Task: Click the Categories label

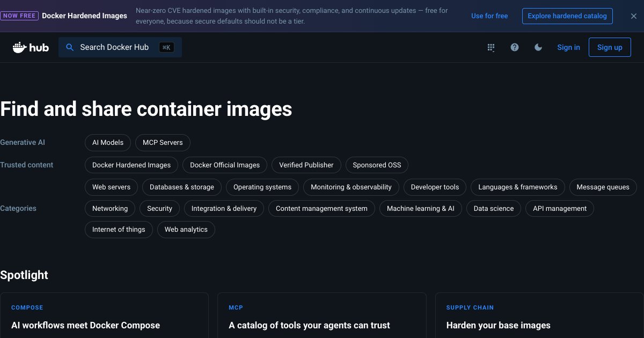Action: [x=18, y=209]
